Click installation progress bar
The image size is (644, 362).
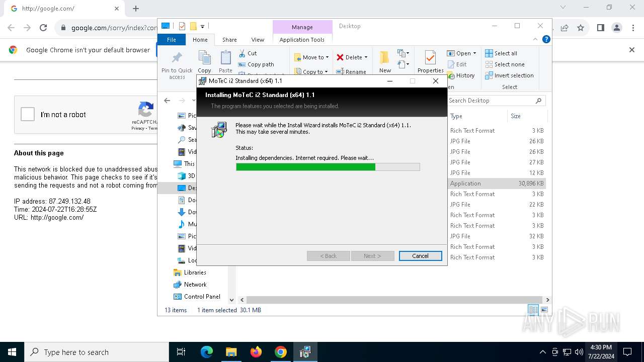point(328,167)
